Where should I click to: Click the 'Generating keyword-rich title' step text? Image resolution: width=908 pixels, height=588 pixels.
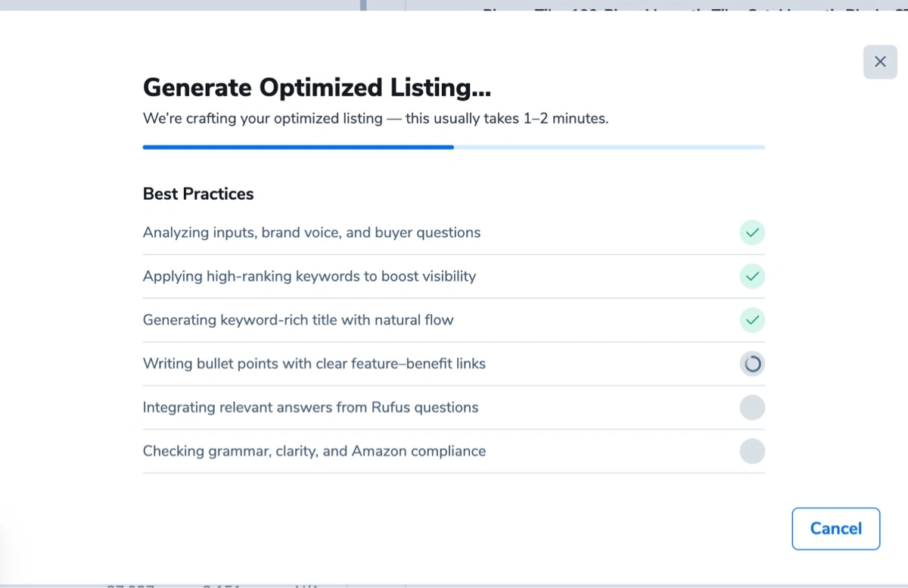[298, 320]
